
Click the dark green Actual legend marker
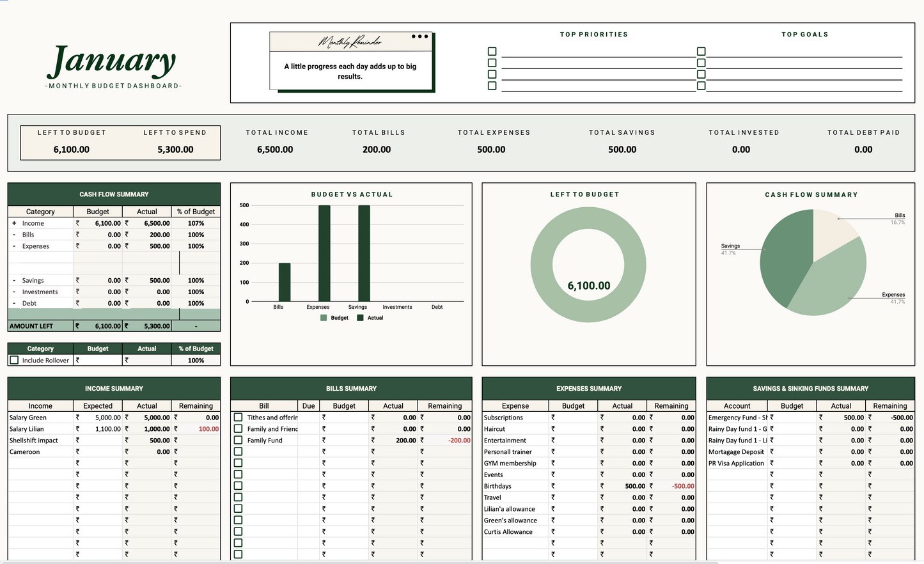pos(360,318)
